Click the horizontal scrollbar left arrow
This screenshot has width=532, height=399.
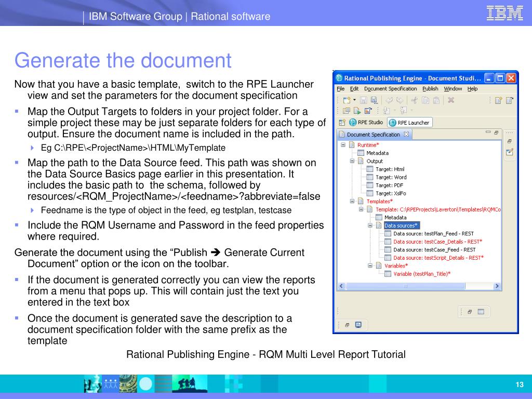[x=341, y=286]
